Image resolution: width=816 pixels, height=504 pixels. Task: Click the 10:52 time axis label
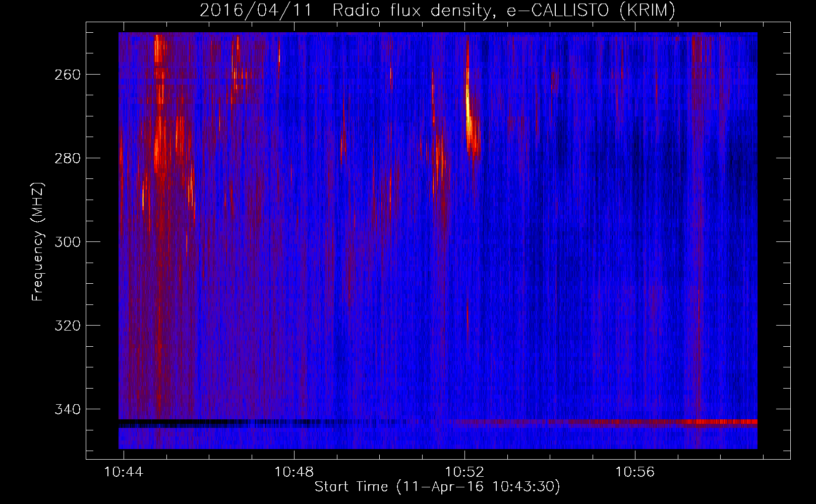coord(464,472)
